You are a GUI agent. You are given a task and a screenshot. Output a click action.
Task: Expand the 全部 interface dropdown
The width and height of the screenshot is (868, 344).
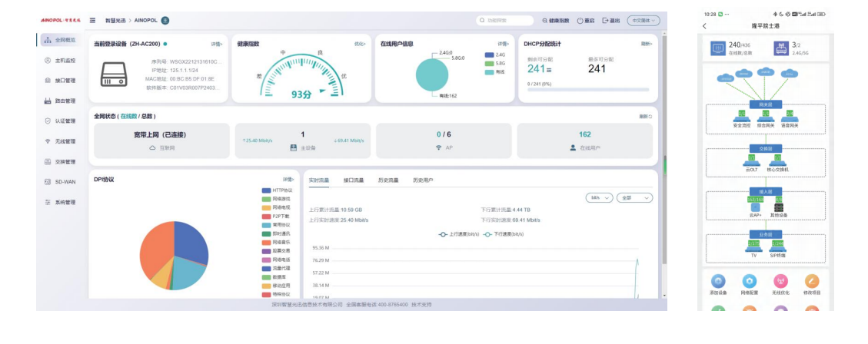coord(634,197)
